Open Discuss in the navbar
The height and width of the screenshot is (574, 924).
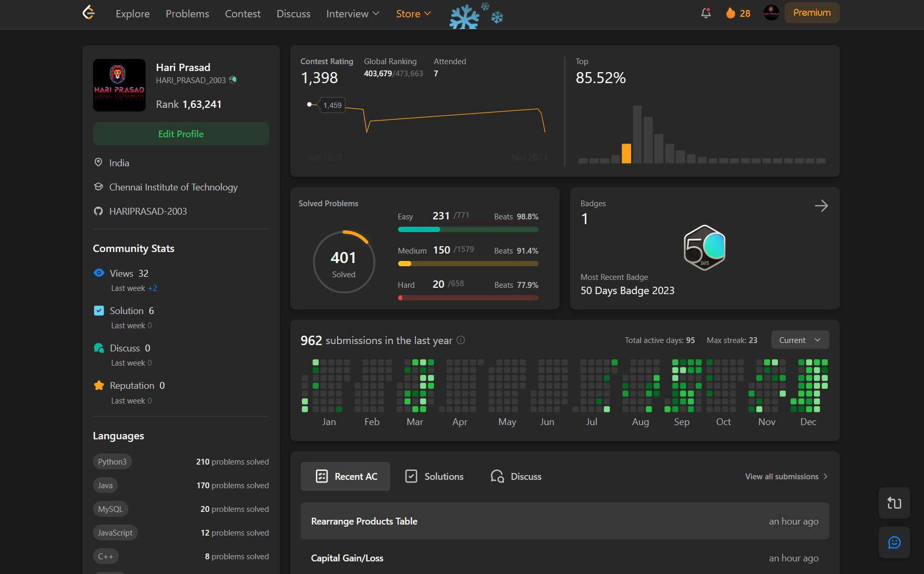293,14
